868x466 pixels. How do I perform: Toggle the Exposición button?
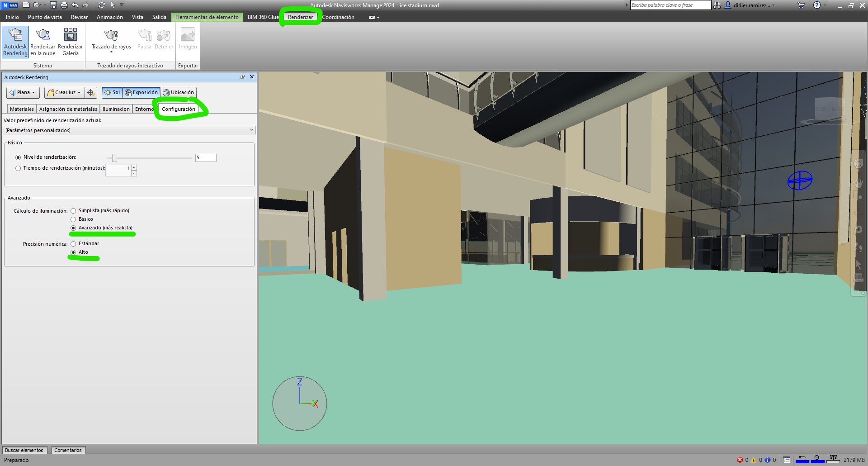pos(142,92)
